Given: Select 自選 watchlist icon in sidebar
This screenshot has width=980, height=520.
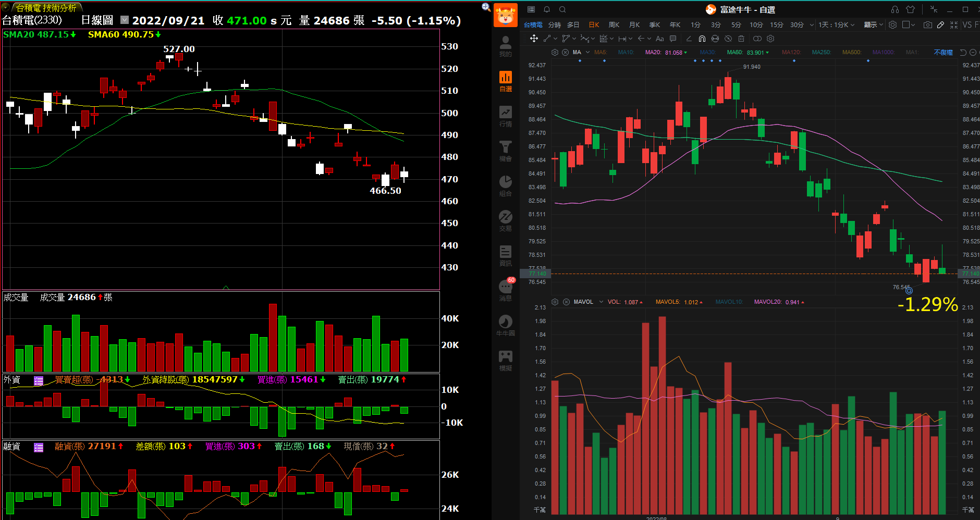Looking at the screenshot, I should tap(505, 81).
